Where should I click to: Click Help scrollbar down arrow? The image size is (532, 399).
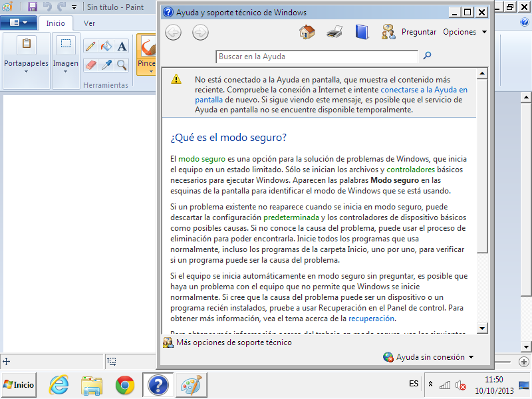click(x=482, y=328)
